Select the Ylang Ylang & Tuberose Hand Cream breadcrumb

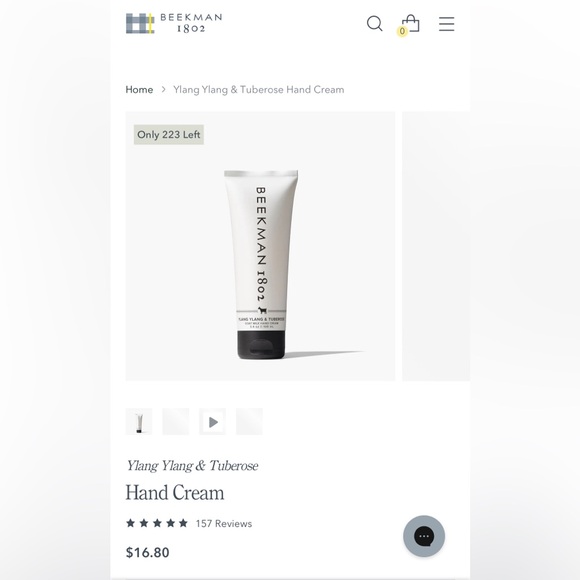[259, 90]
